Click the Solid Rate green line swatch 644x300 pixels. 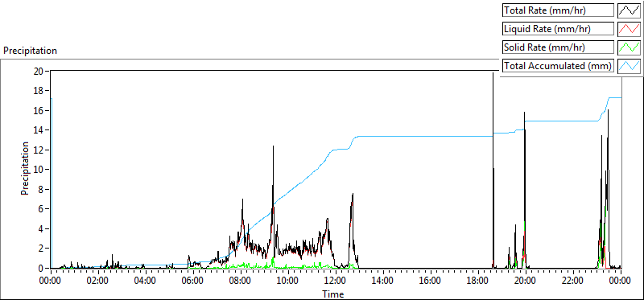pyautogui.click(x=629, y=47)
